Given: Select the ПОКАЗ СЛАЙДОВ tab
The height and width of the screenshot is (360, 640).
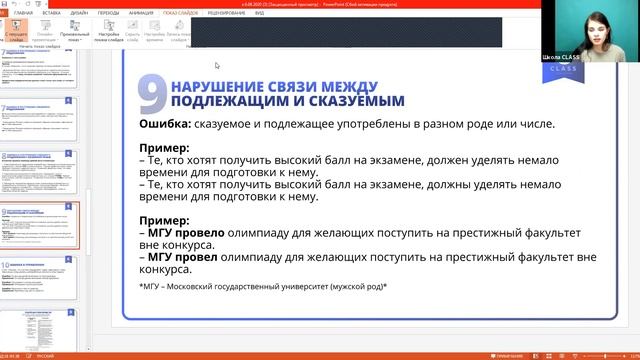Looking at the screenshot, I should click(x=180, y=13).
